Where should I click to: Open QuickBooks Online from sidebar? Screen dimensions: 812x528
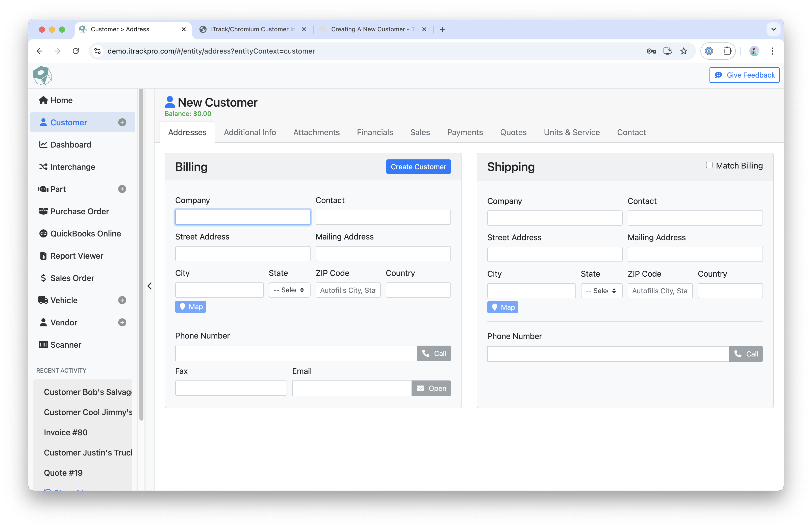click(85, 234)
